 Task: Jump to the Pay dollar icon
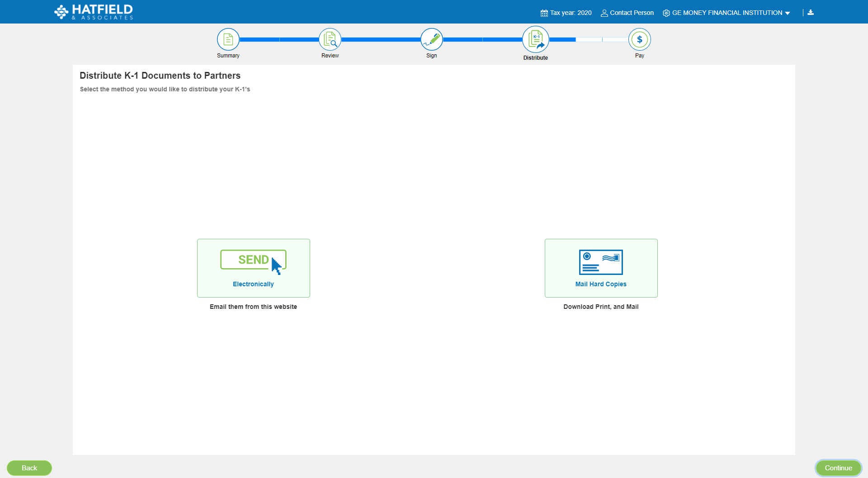coord(640,39)
